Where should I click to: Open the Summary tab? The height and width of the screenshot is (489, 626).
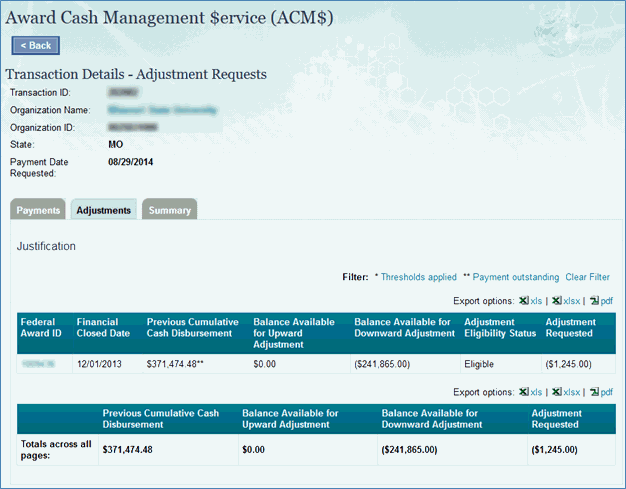[x=169, y=210]
